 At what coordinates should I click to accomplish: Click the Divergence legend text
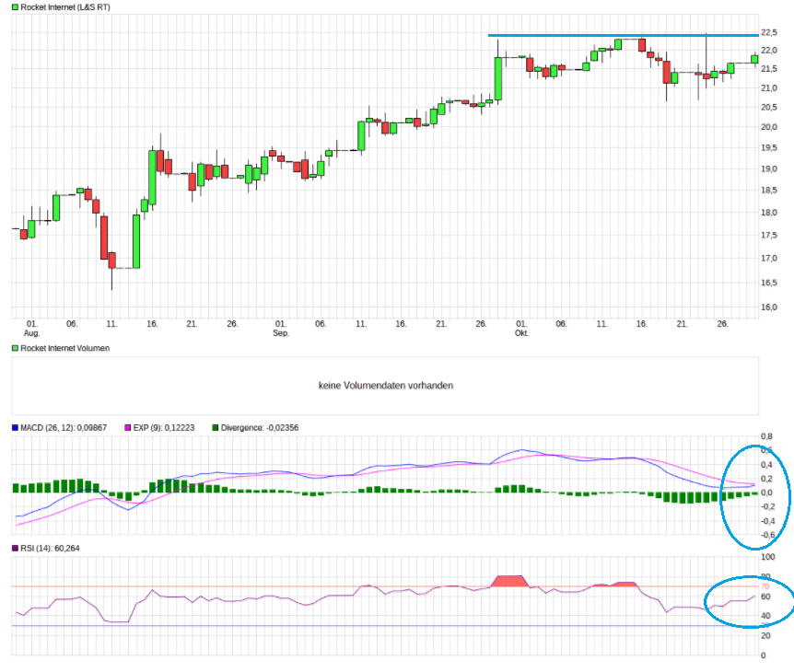tap(259, 427)
